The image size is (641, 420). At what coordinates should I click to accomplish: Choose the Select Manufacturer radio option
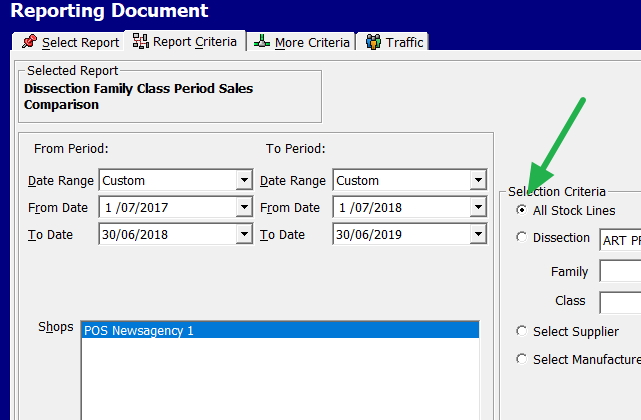coord(521,359)
